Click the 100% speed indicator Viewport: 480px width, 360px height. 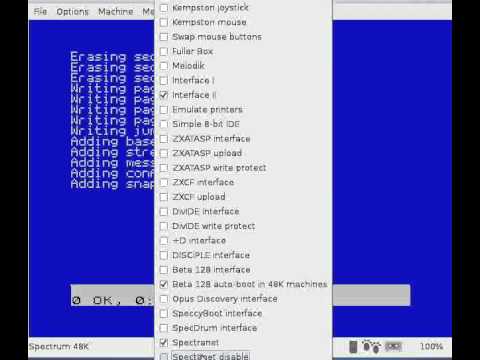point(432,347)
